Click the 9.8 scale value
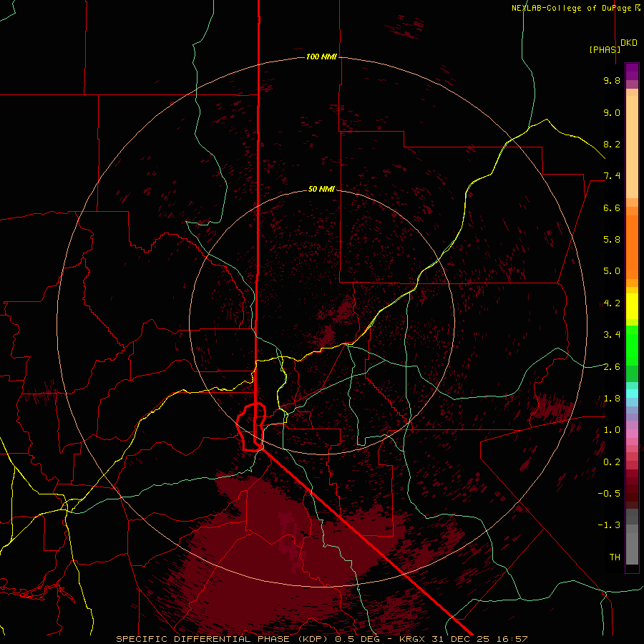Viewport: 644px width, 644px height. [x=612, y=80]
